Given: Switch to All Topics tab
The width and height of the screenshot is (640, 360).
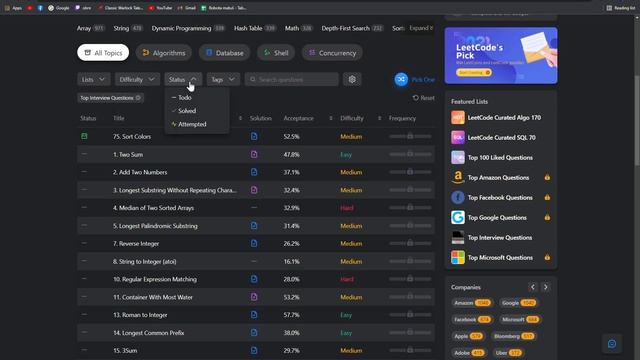Looking at the screenshot, I should [103, 53].
